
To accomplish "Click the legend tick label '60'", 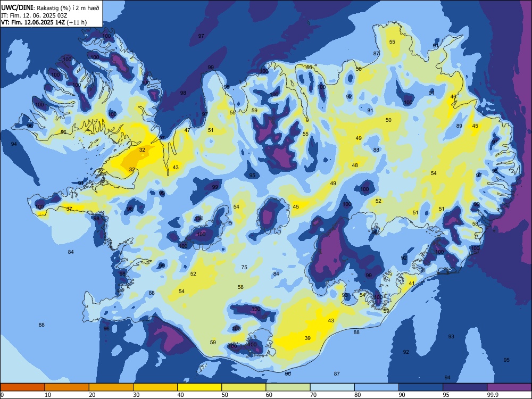I will point(269,395).
